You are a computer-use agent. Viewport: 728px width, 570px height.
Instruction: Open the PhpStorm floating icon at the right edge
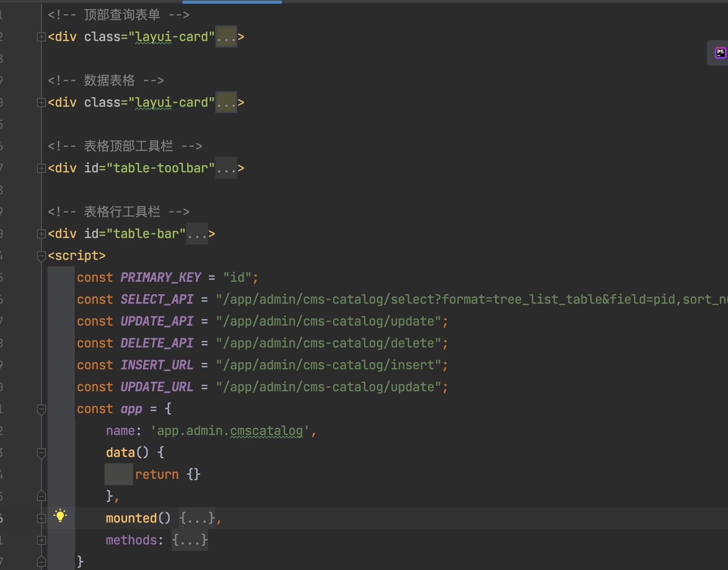pos(720,53)
